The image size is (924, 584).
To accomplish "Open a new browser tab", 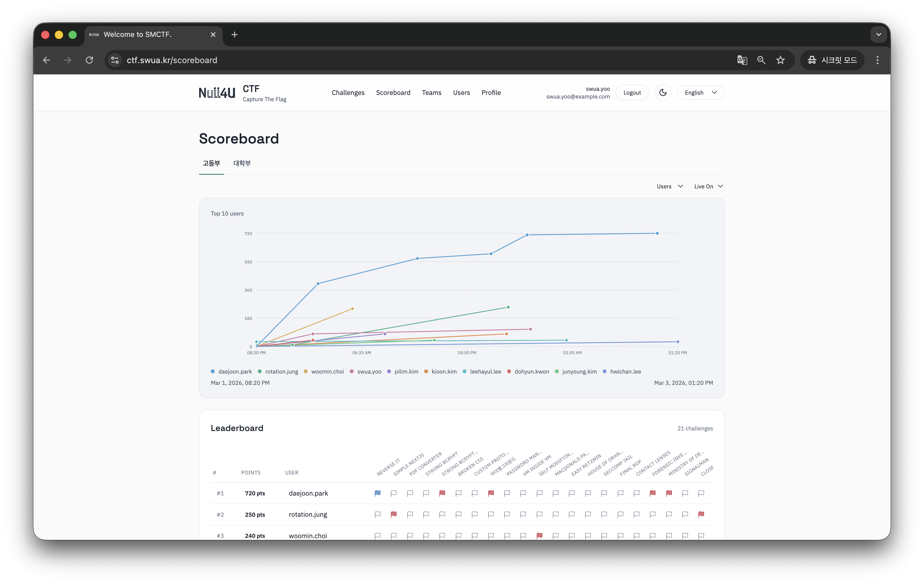I will pyautogui.click(x=235, y=35).
